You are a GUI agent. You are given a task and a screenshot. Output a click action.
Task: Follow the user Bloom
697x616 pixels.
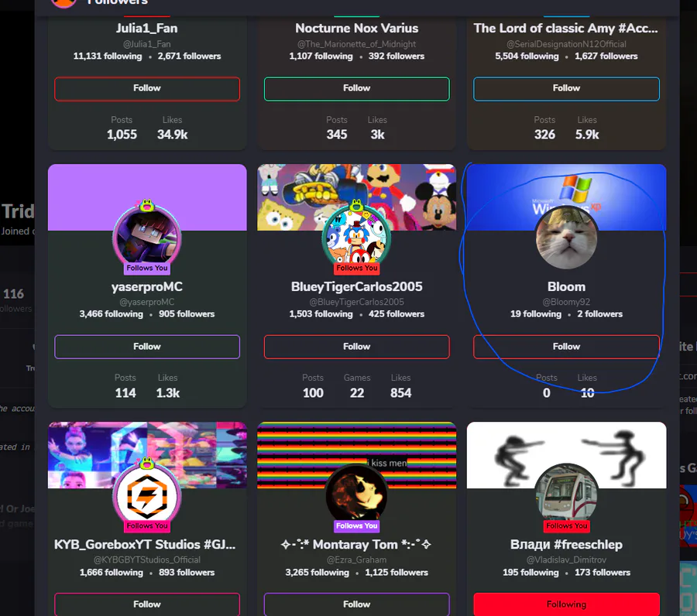(566, 347)
